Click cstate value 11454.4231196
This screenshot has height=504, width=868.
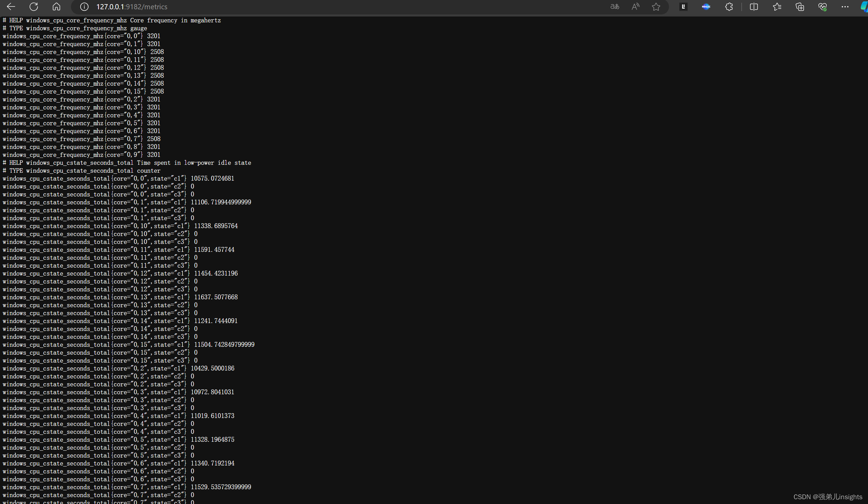216,274
